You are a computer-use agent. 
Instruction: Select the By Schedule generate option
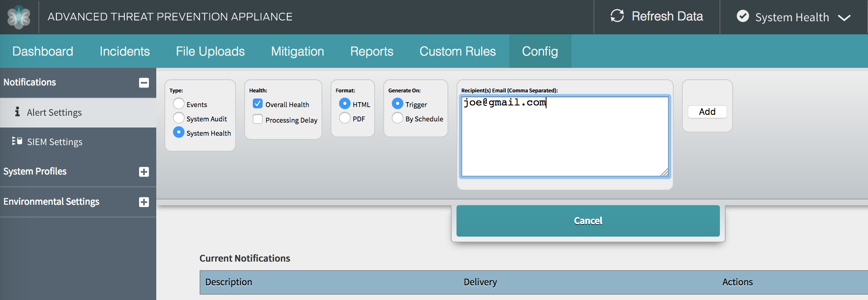pos(397,118)
